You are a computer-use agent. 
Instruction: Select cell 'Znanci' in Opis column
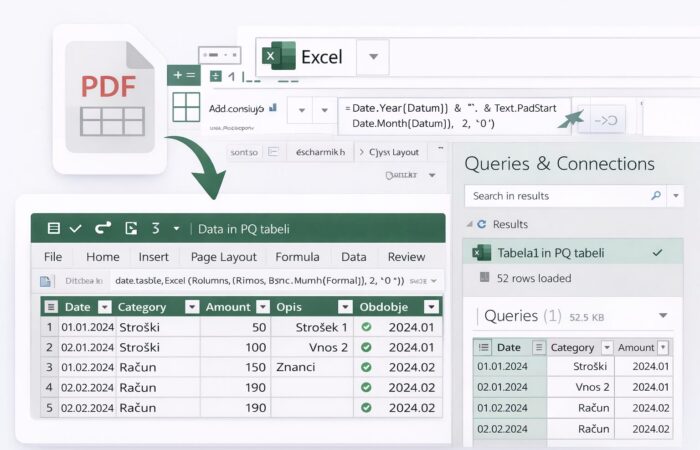click(x=312, y=367)
